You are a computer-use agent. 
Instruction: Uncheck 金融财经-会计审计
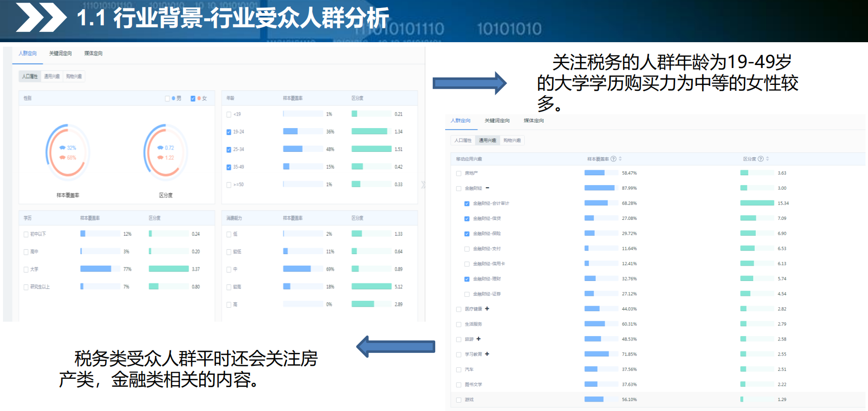click(x=467, y=204)
